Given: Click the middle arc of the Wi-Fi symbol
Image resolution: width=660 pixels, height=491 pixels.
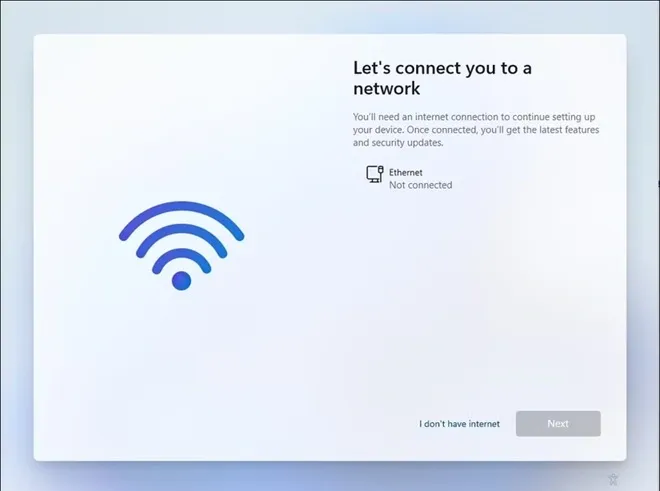Looking at the screenshot, I should click(181, 232).
